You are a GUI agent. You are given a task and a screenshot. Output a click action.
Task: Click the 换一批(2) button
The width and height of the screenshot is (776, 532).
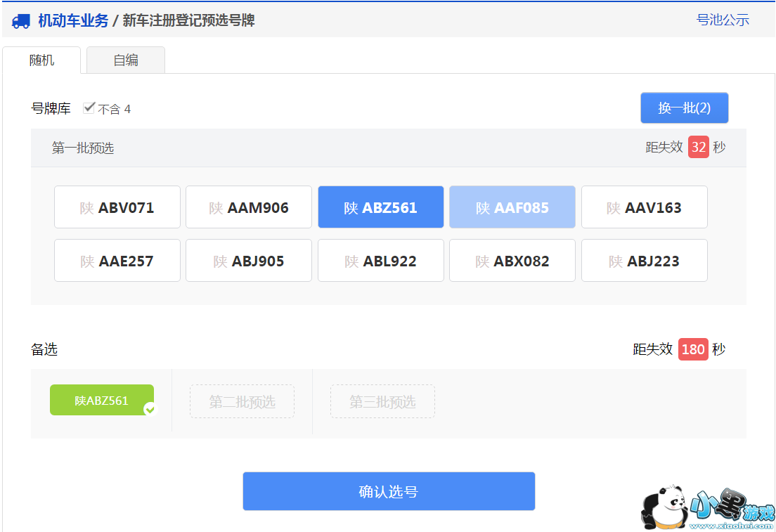coord(685,108)
